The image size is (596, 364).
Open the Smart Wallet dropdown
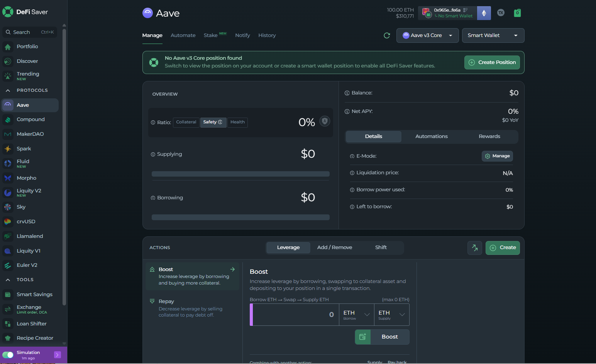pos(493,35)
